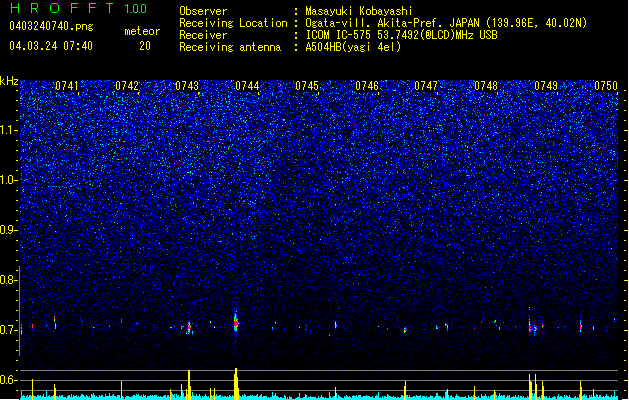This screenshot has height=400, width=629.
Task: Click the 1.0 kHz axis label
Action: click(8, 180)
